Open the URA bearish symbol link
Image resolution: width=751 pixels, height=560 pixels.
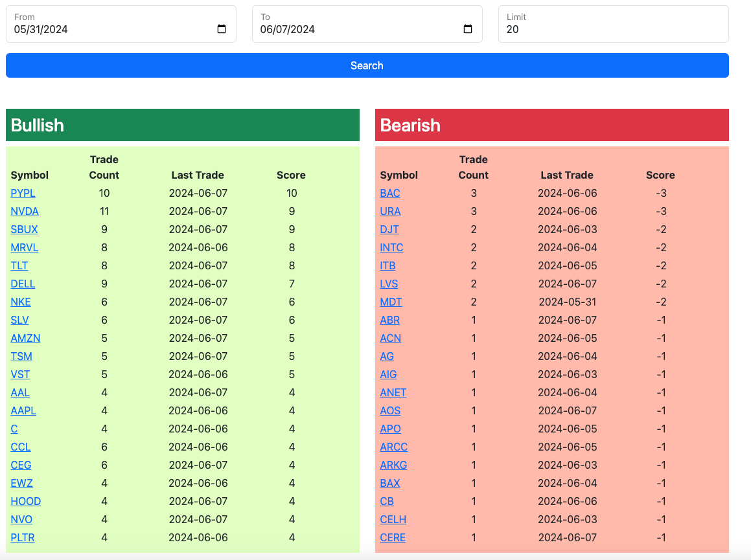pos(390,212)
